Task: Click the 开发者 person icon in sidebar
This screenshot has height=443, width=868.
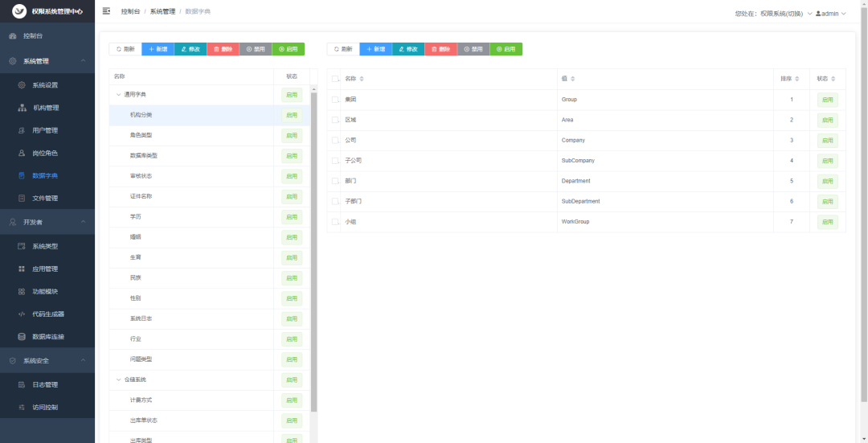Action: [13, 222]
